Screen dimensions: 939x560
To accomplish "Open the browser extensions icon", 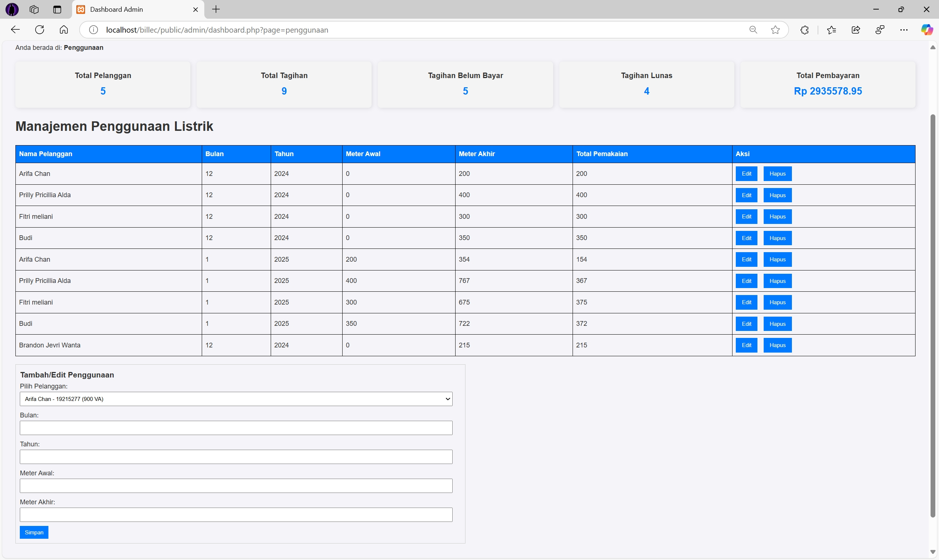I will 805,30.
